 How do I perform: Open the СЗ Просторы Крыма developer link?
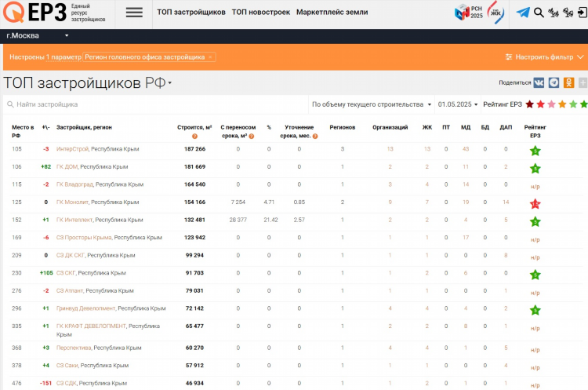click(84, 237)
